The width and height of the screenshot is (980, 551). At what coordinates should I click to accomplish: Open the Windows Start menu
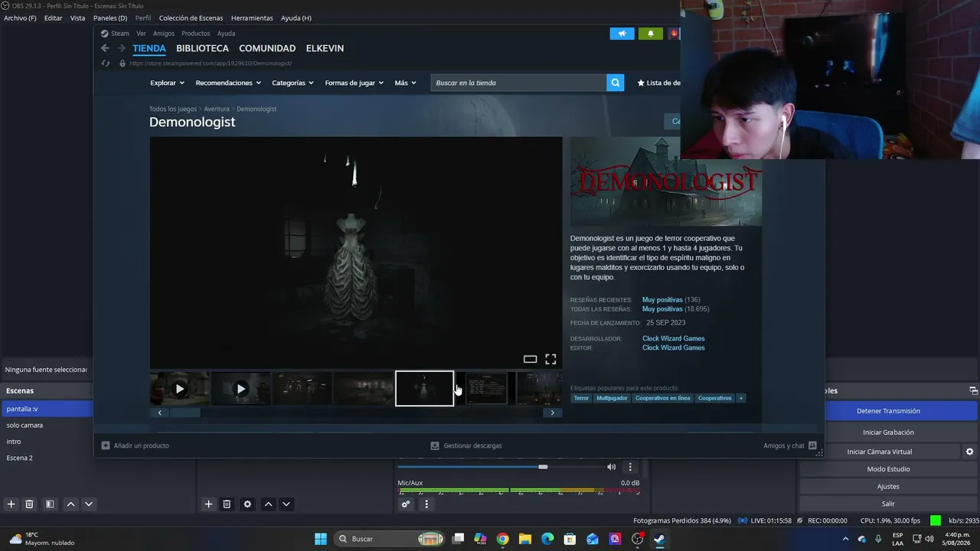coord(321,539)
